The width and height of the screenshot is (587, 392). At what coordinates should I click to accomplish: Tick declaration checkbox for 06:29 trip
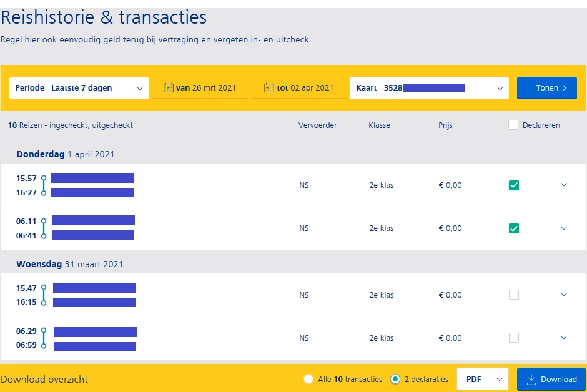click(x=514, y=338)
